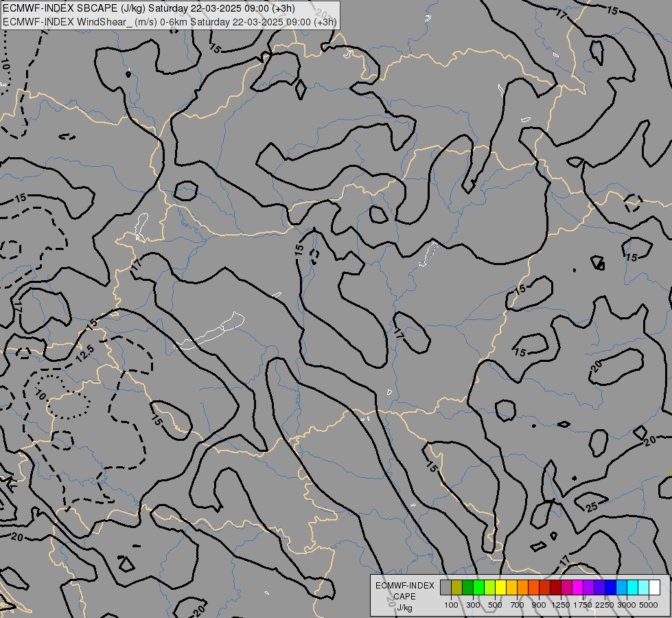The image size is (672, 618).
Task: Select the cyan legend swatch
Action: coord(633,587)
